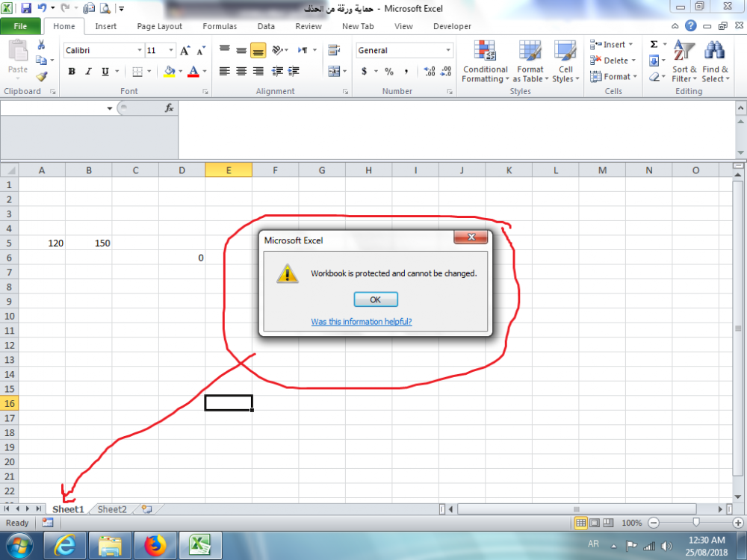Screen dimensions: 747x560
Task: Click the Print Preview icon in quick access toolbar
Action: (x=105, y=8)
